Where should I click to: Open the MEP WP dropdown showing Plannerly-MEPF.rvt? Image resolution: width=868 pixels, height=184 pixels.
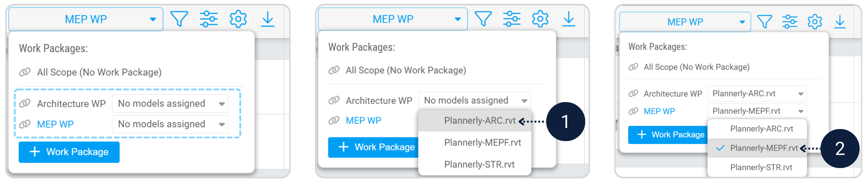(x=756, y=111)
